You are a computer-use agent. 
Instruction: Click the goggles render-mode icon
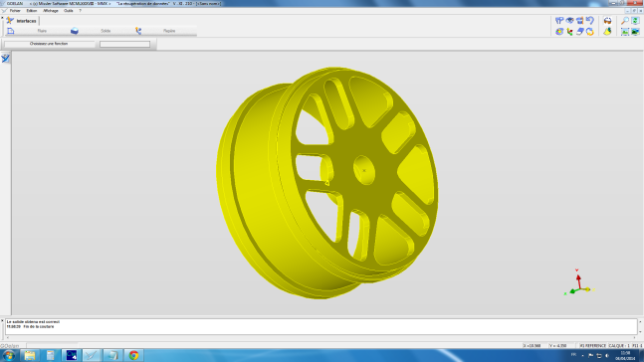[607, 21]
